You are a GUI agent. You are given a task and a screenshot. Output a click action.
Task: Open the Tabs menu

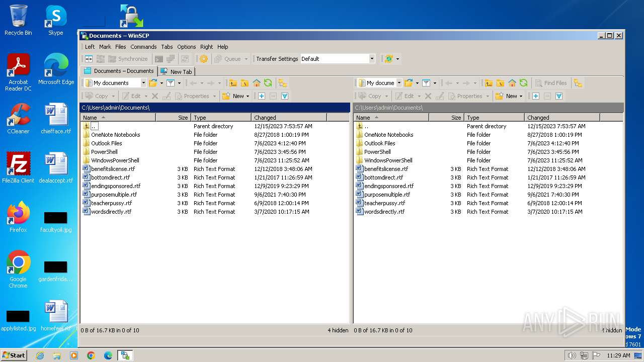click(167, 47)
